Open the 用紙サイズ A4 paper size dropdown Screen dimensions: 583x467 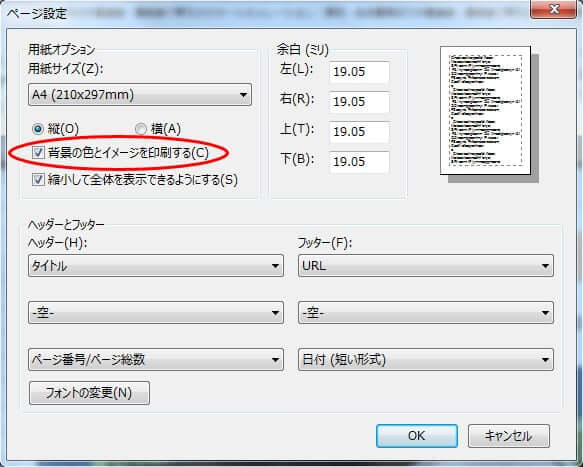140,94
